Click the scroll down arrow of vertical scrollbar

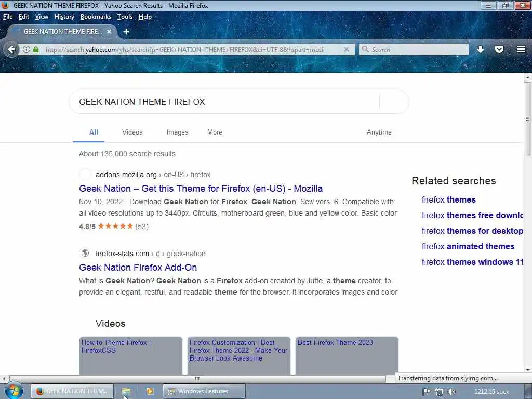(527, 370)
